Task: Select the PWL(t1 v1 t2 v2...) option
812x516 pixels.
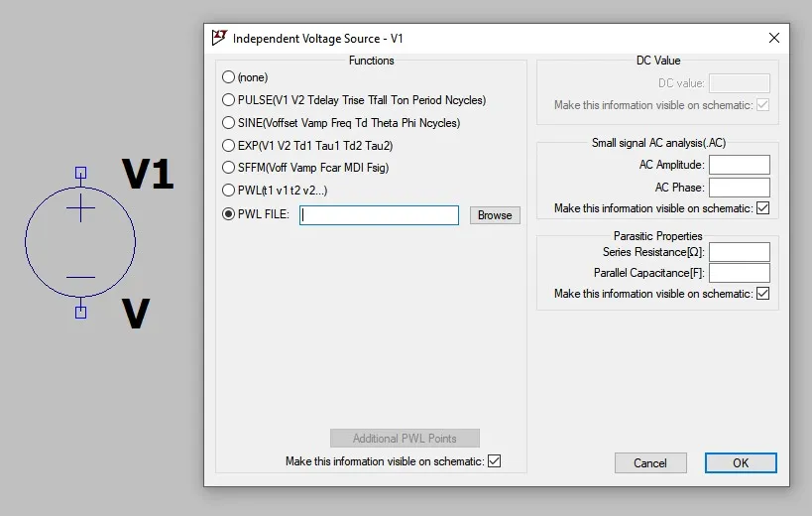Action: coord(229,191)
